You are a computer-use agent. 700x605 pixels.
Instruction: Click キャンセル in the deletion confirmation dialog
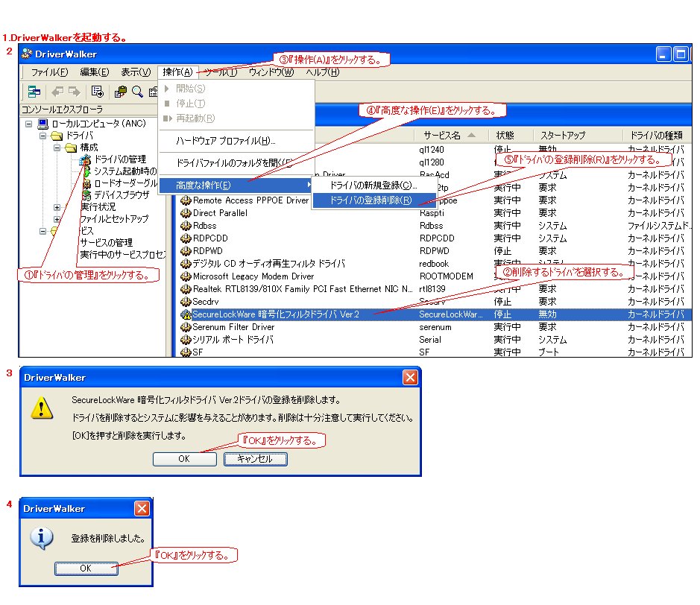click(x=255, y=459)
